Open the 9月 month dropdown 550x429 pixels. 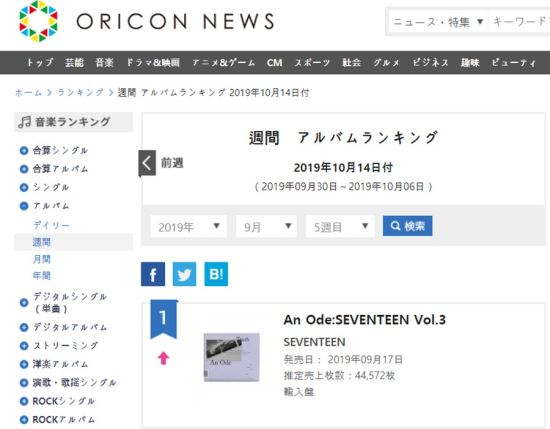tap(266, 227)
